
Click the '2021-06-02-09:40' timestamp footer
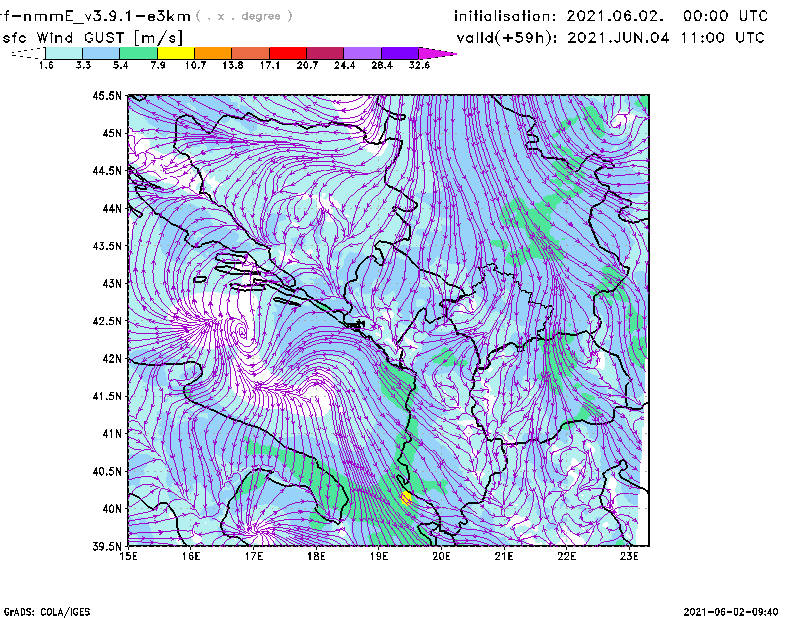pyautogui.click(x=731, y=611)
